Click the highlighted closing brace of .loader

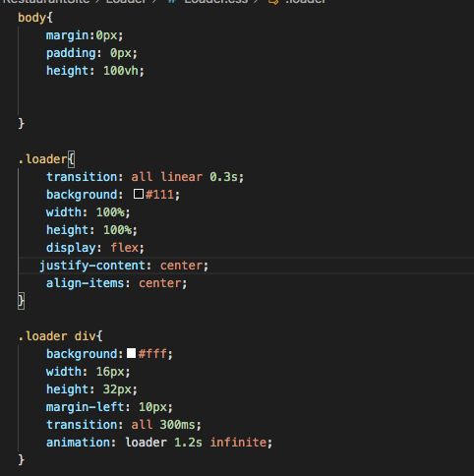pyautogui.click(x=21, y=301)
